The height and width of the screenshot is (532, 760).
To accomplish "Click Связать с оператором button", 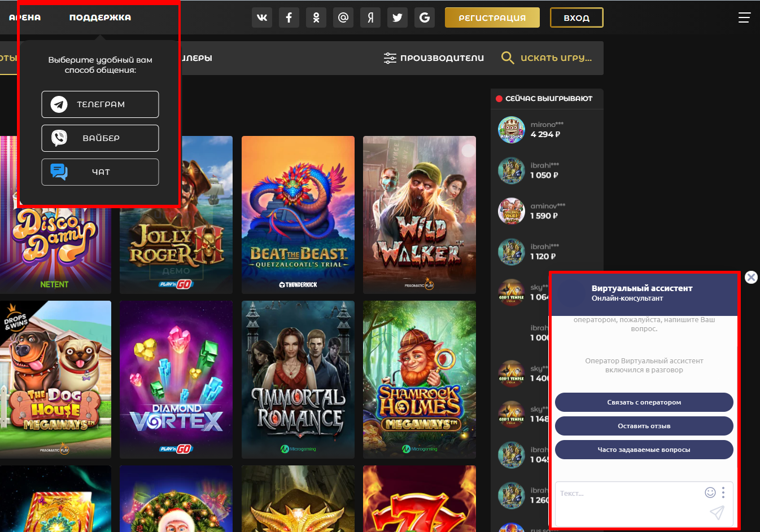I will (x=644, y=402).
